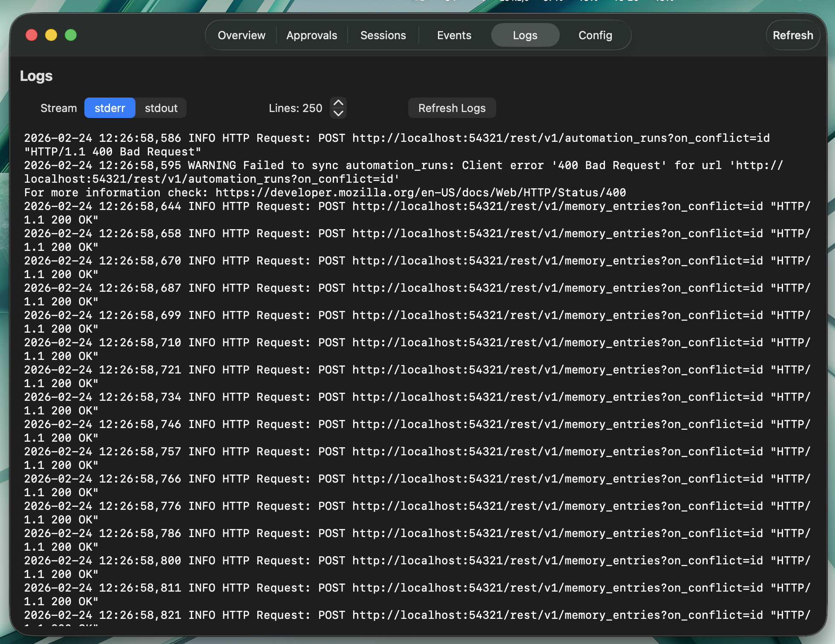Increase line count with the up stepper arrow
This screenshot has width=835, height=644.
[x=338, y=103]
